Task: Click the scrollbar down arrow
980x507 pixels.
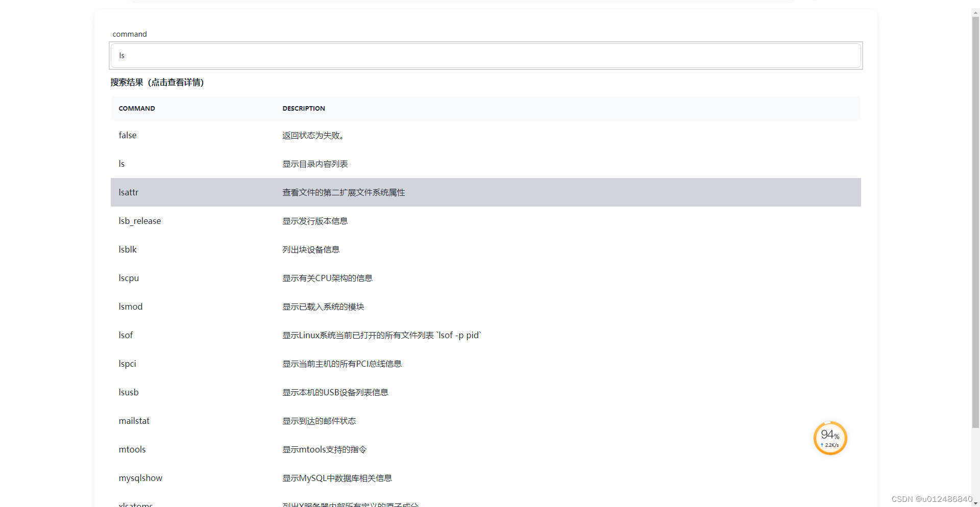Action: 975,503
